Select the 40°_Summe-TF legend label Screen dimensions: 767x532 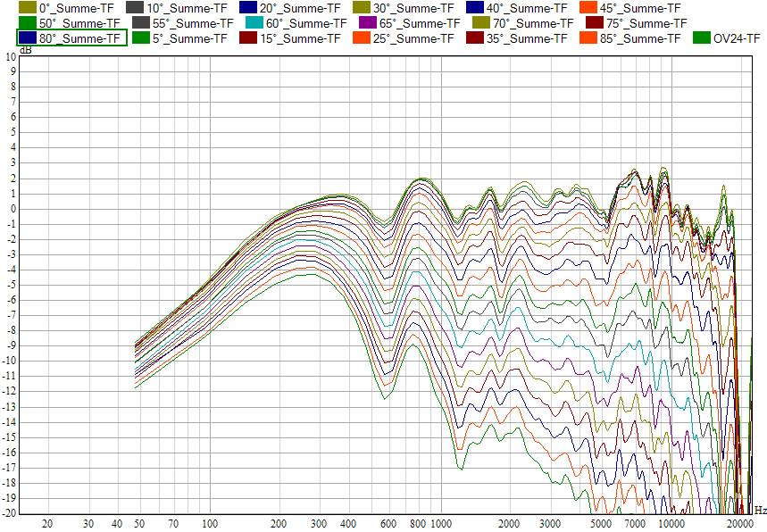[527, 8]
